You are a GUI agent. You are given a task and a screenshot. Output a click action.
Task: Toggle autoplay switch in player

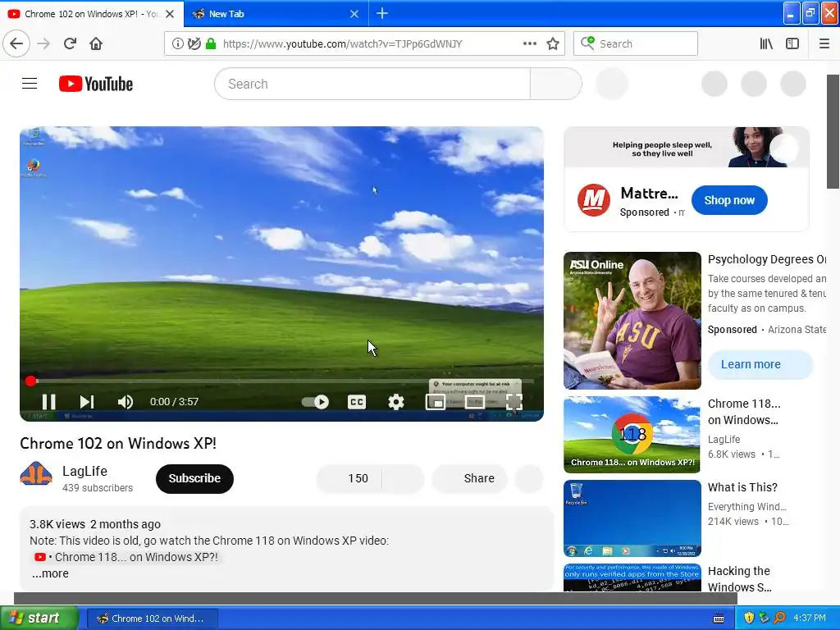(315, 402)
